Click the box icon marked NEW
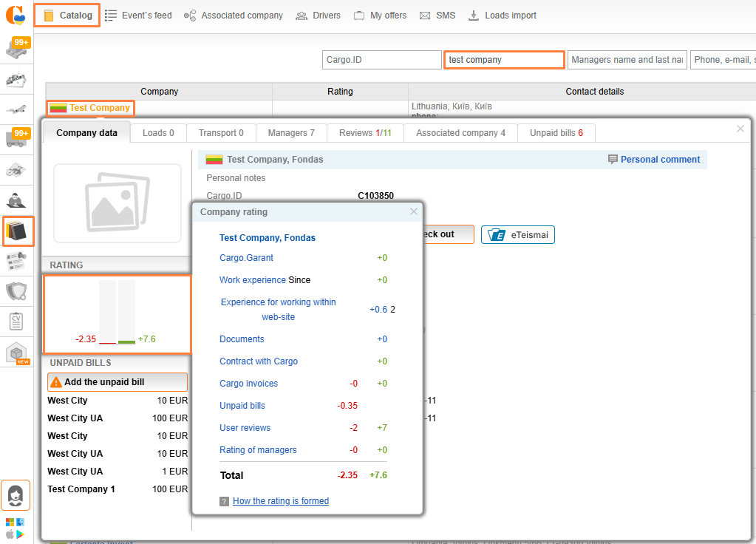 pyautogui.click(x=16, y=353)
